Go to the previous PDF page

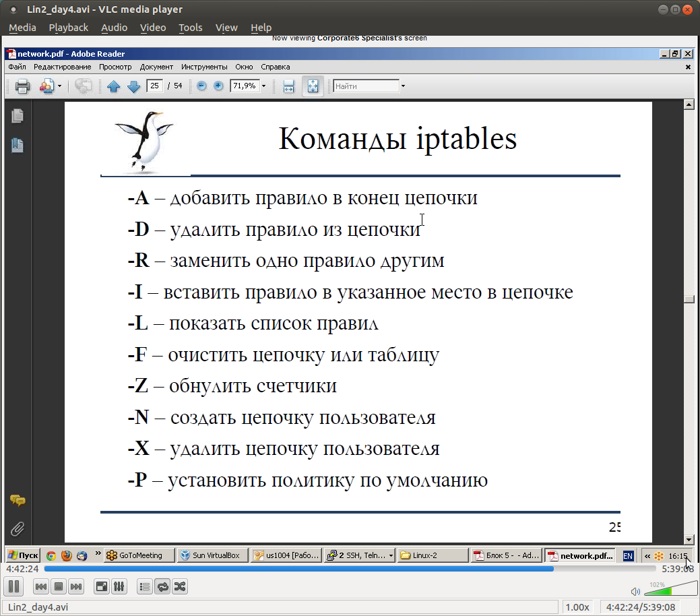coord(114,86)
